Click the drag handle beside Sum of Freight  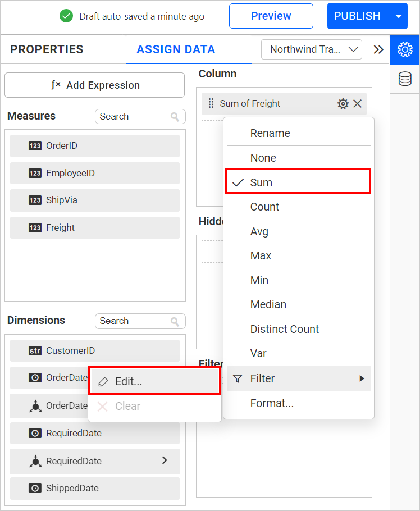point(212,103)
